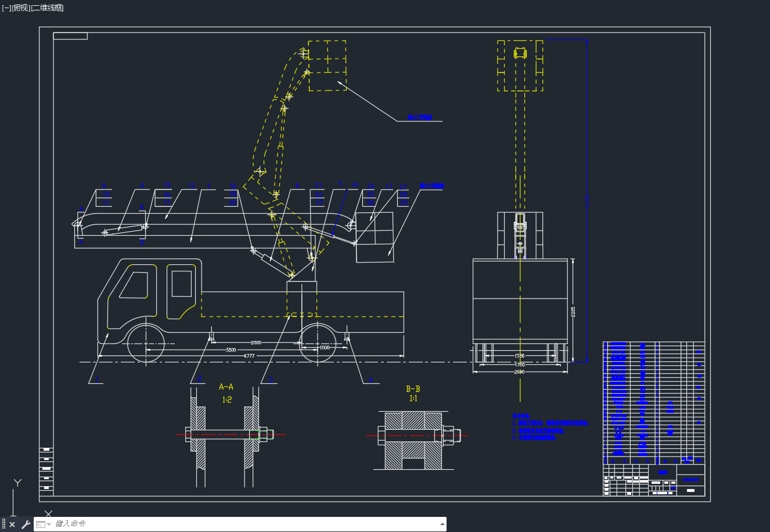Select the 1:1 scale text
Viewport: 770px width, 532px height.
[x=413, y=398]
